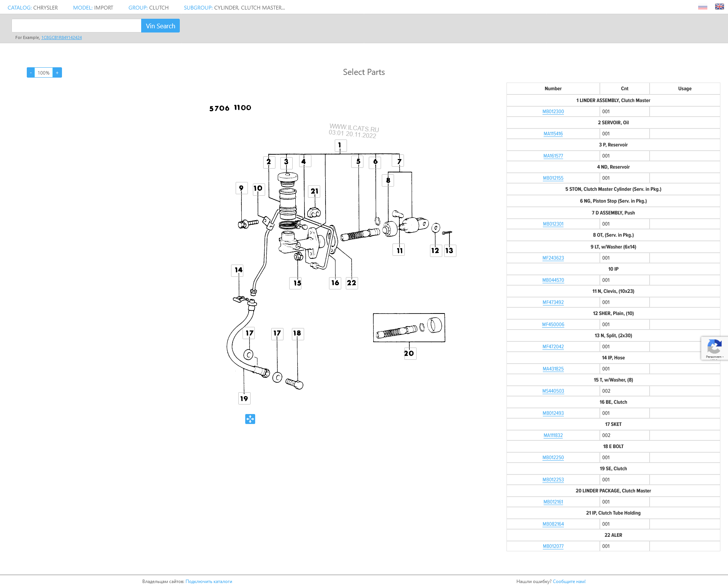This screenshot has width=728, height=588.
Task: Click callout 21 tube holding clip
Action: coord(314,191)
